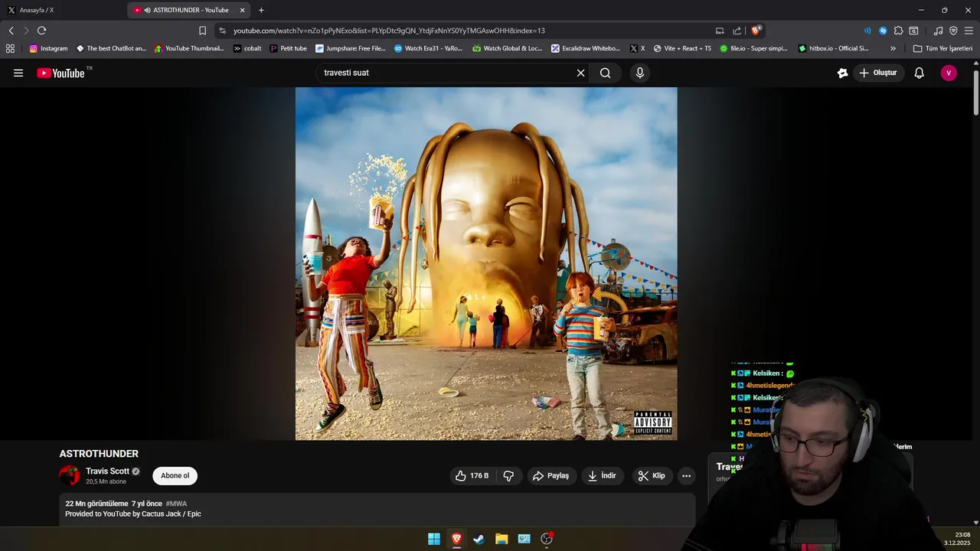Click the Astroworld album art video
980x551 pixels.
[486, 263]
